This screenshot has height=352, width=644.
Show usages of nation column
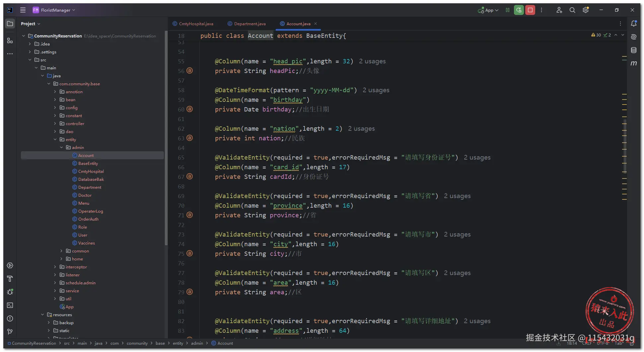361,129
